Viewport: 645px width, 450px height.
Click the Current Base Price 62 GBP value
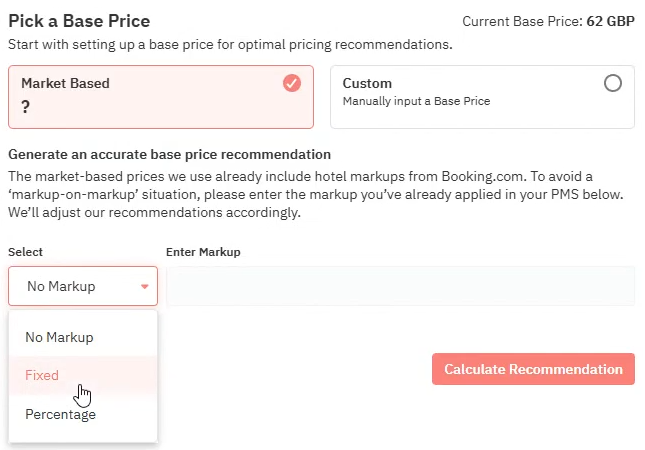coord(609,20)
